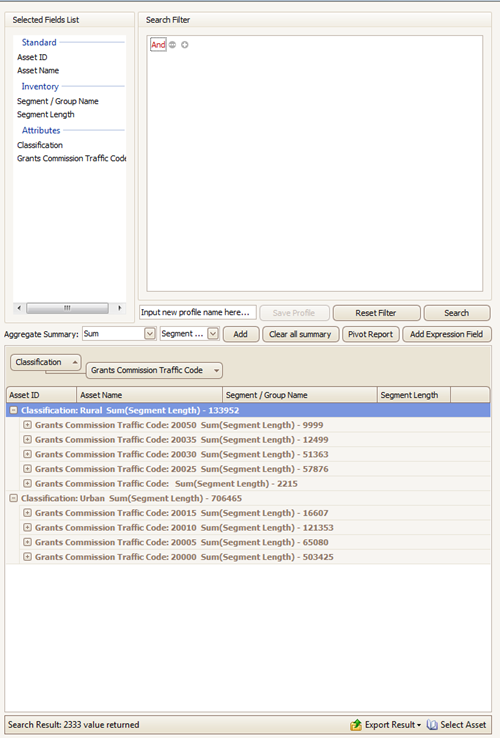Click the Selected Fields horizontal scrollbar thumb

click(x=67, y=308)
